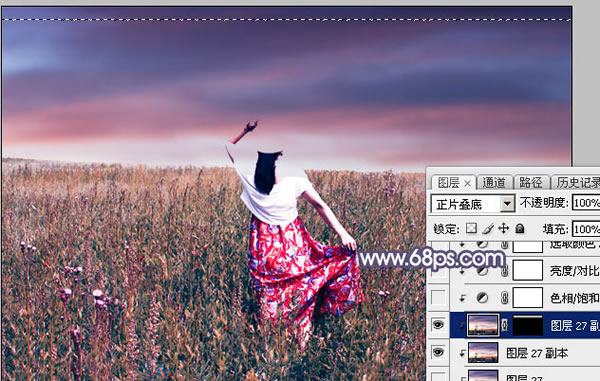Select the lock position move icon
Image resolution: width=600 pixels, height=381 pixels.
pyautogui.click(x=504, y=229)
